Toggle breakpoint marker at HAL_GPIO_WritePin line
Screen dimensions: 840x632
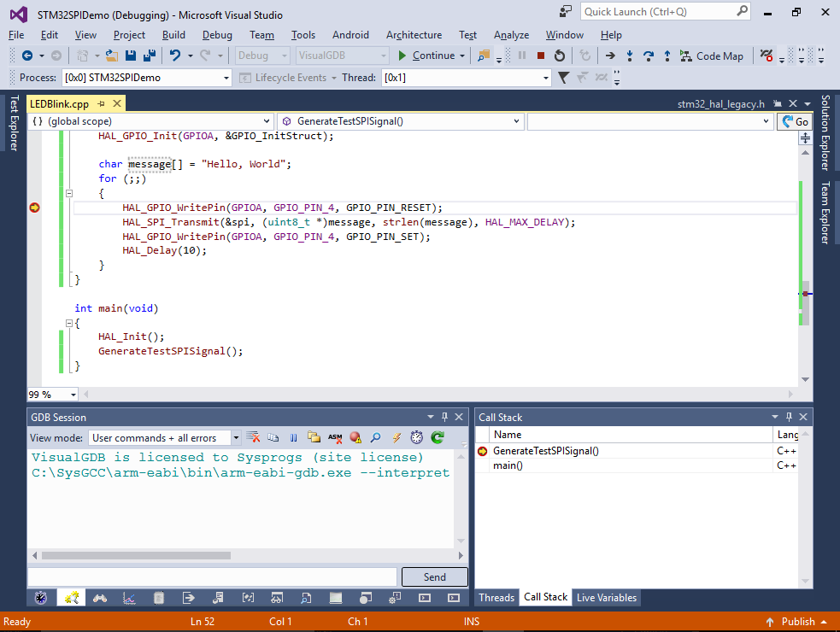[x=34, y=208]
